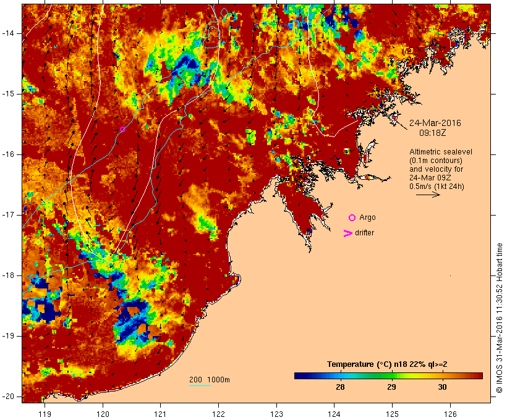Click the 'drifter' legend label

pos(364,233)
